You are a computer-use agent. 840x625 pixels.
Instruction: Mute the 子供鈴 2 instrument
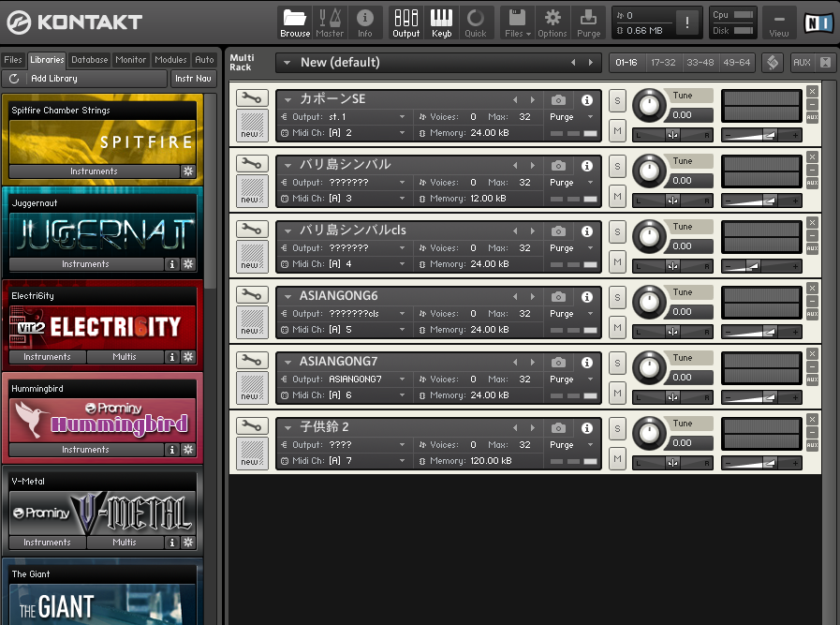pyautogui.click(x=617, y=458)
